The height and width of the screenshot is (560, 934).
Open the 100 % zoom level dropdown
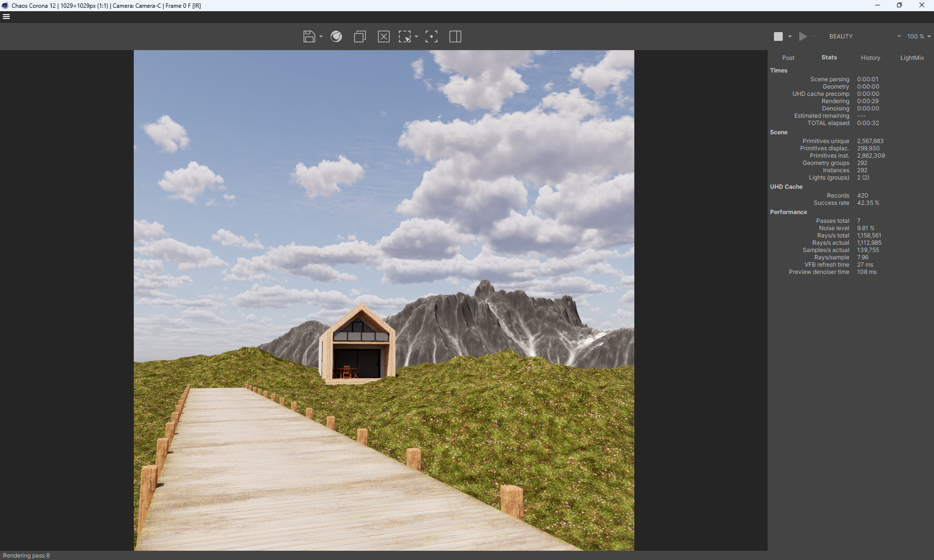918,36
